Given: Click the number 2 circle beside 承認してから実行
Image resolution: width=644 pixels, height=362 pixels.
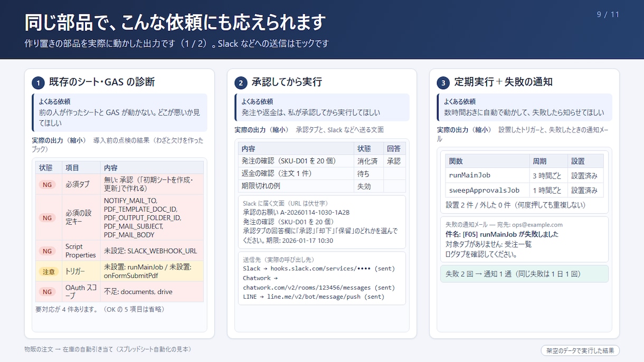Looking at the screenshot, I should click(x=241, y=83).
